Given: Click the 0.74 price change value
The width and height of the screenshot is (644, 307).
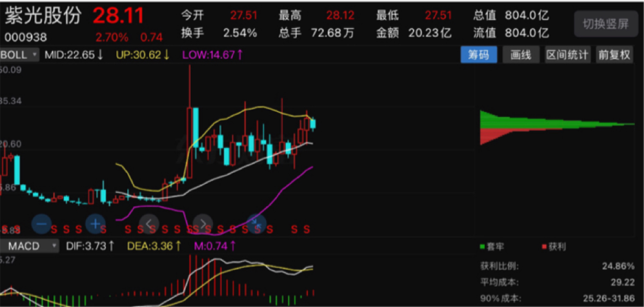Looking at the screenshot, I should (x=151, y=37).
